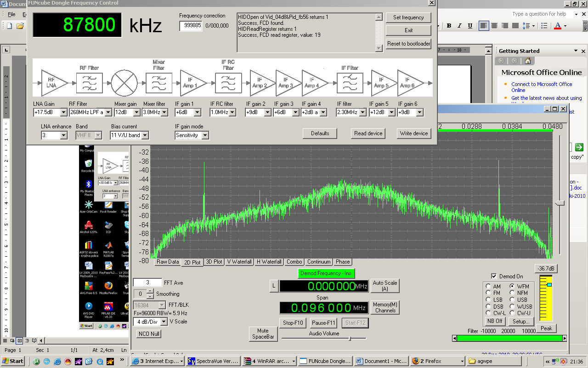
Task: Click the Mozilla Firefox desktop icon
Action: (108, 287)
